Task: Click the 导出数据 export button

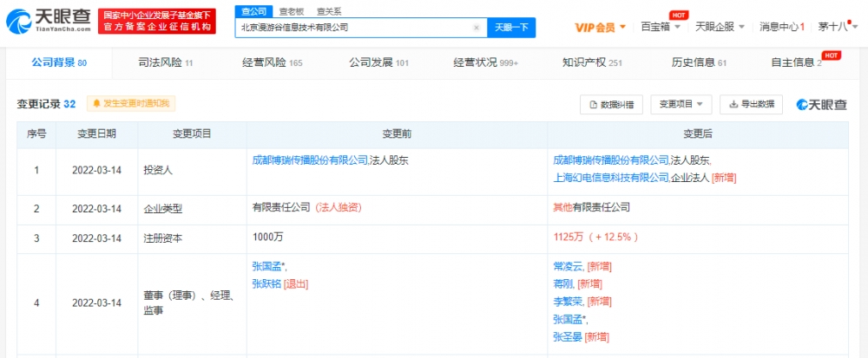Action: pyautogui.click(x=751, y=104)
